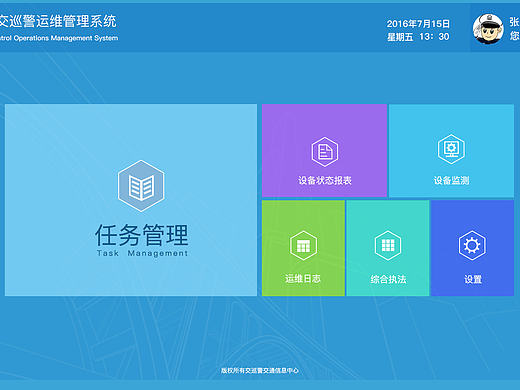Open the 综合执法 label

[388, 279]
